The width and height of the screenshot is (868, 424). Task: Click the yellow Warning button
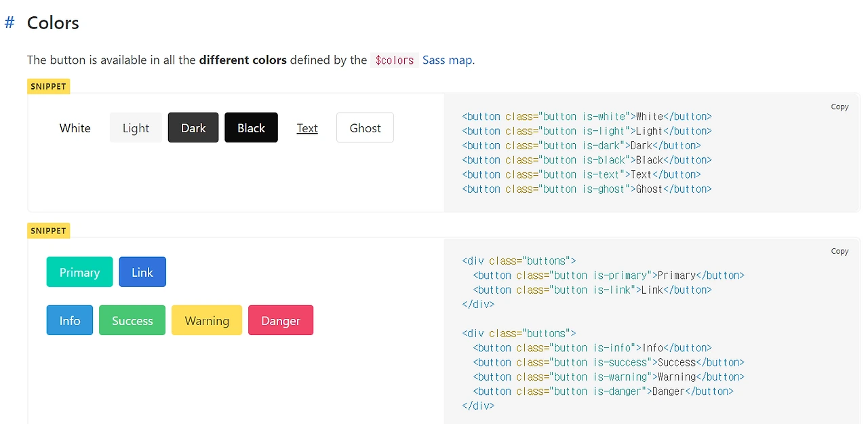click(207, 320)
